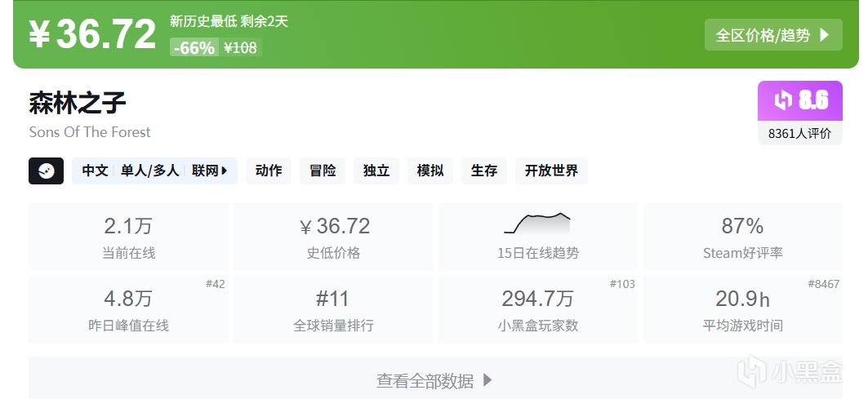This screenshot has width=868, height=399.
Task: Click the 294.7万 小黑盒玩家数 stat card
Action: click(537, 308)
